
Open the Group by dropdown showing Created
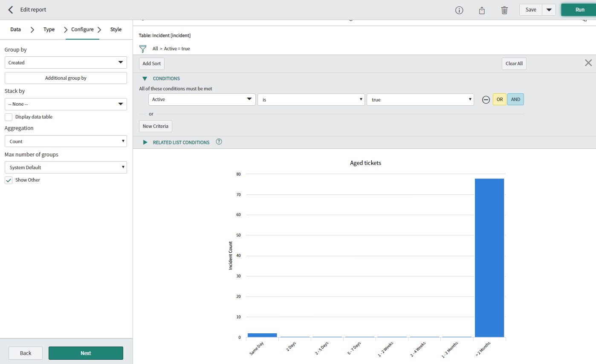(x=66, y=62)
